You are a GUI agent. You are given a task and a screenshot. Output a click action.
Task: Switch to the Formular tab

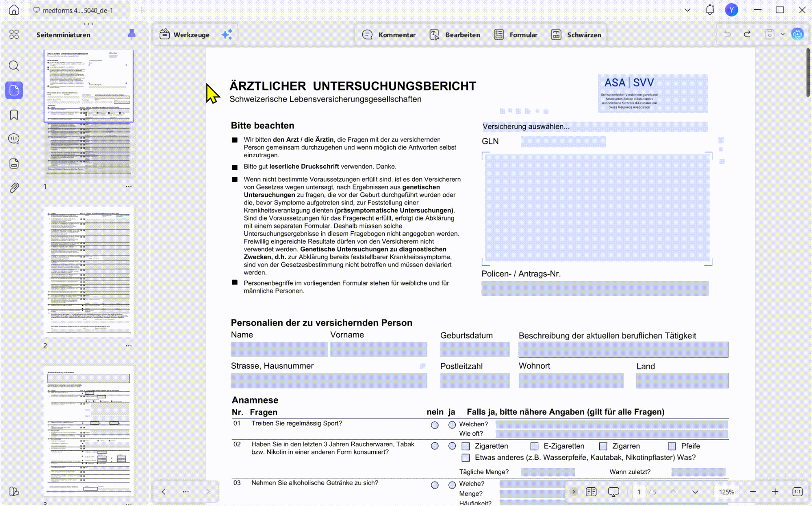click(516, 34)
